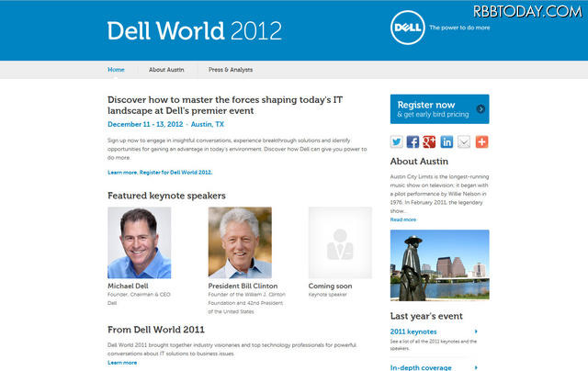Screen dimensions: 588x371
Task: Click Coming soon speaker placeholder
Action: tap(340, 242)
